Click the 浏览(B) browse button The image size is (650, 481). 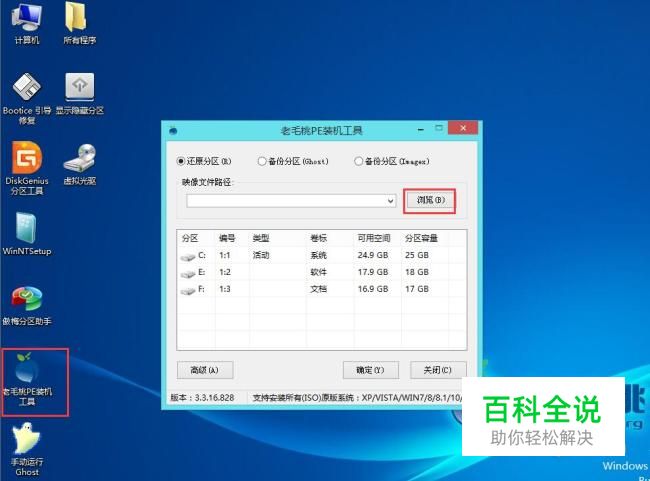pos(430,201)
